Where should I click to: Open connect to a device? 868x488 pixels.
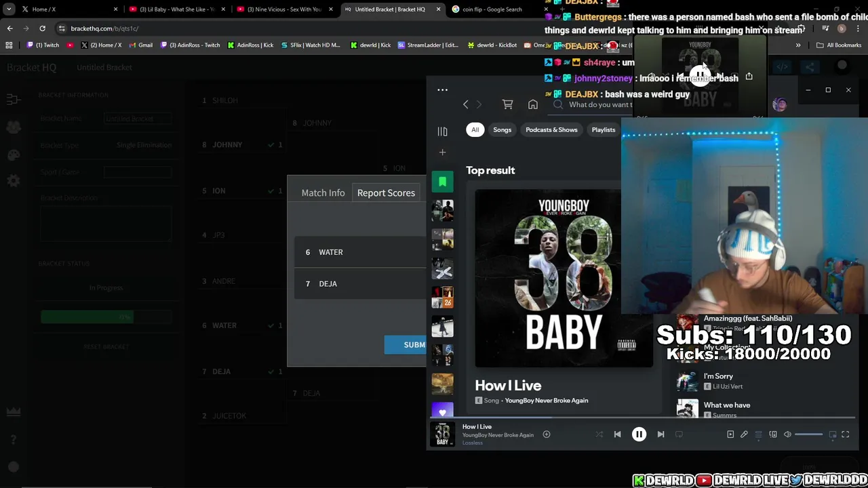pos(773,434)
